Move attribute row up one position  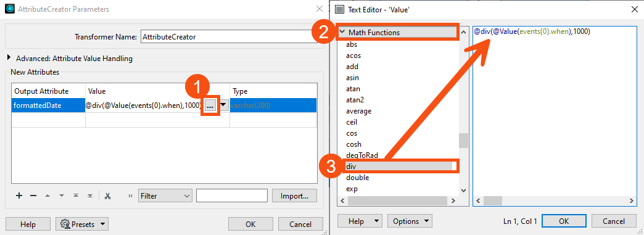pyautogui.click(x=47, y=196)
